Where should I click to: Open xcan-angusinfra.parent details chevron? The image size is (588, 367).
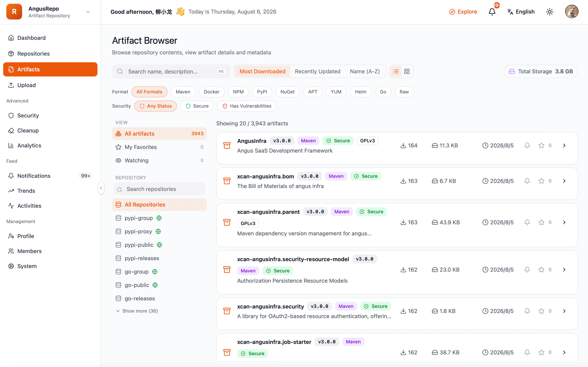coord(564,222)
